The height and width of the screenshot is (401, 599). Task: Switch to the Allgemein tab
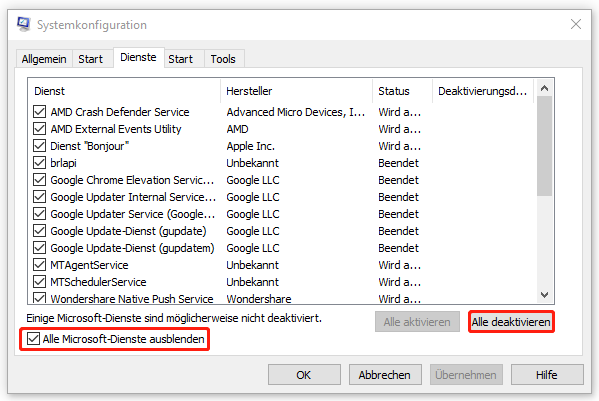pos(44,59)
